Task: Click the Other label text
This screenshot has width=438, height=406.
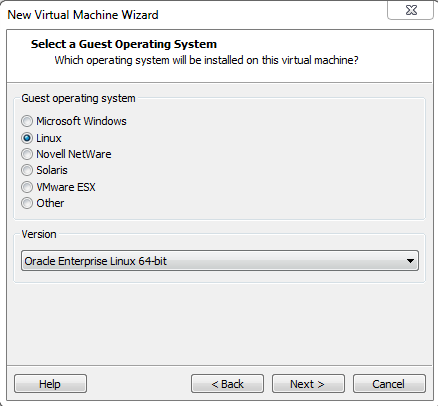Action: (50, 203)
